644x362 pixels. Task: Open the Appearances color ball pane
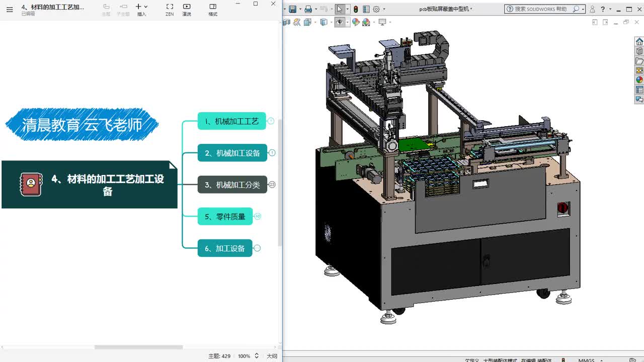pos(639,80)
